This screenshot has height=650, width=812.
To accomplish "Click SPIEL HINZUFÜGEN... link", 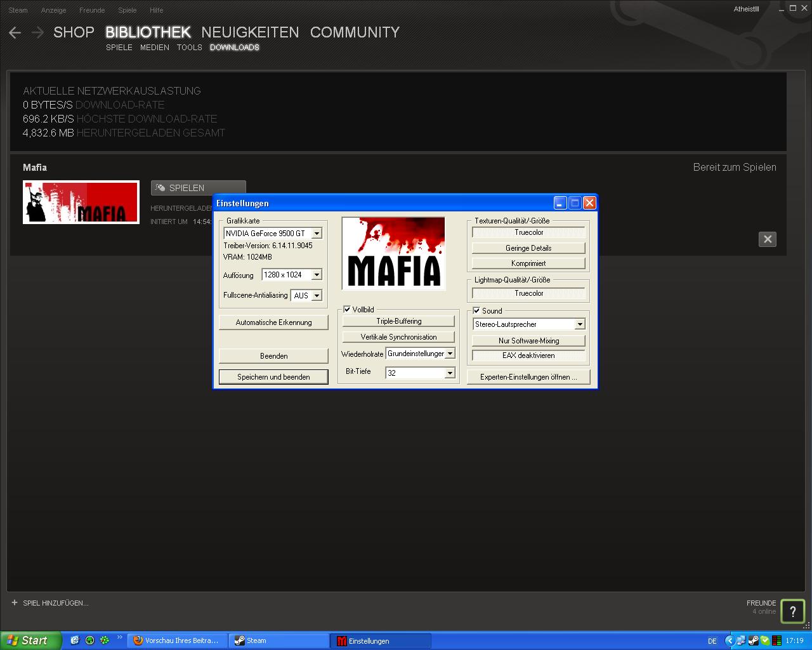I will (56, 603).
